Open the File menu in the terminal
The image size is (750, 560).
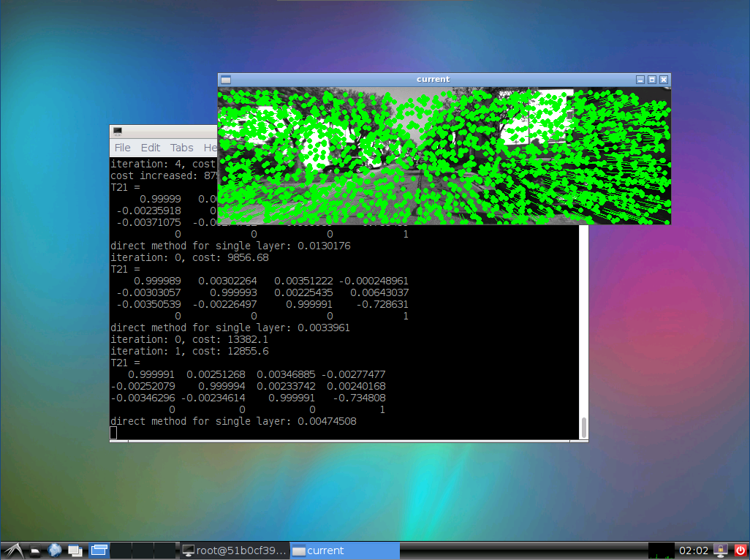(123, 148)
